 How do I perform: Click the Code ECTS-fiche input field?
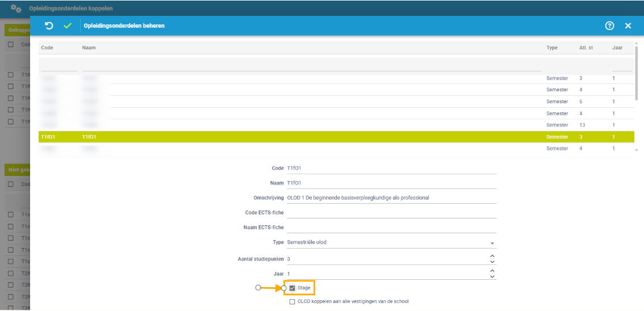click(391, 212)
